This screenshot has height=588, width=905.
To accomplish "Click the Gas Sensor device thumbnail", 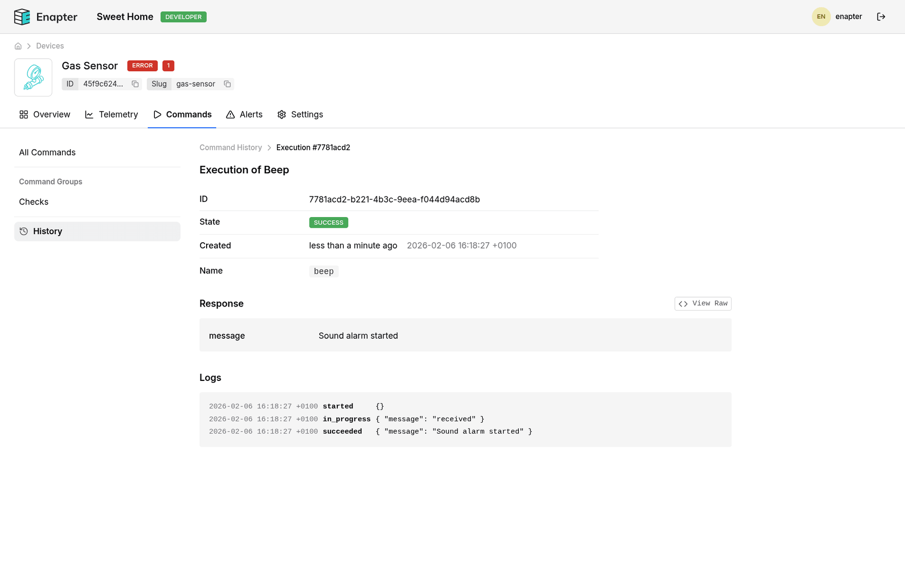I will 33,77.
